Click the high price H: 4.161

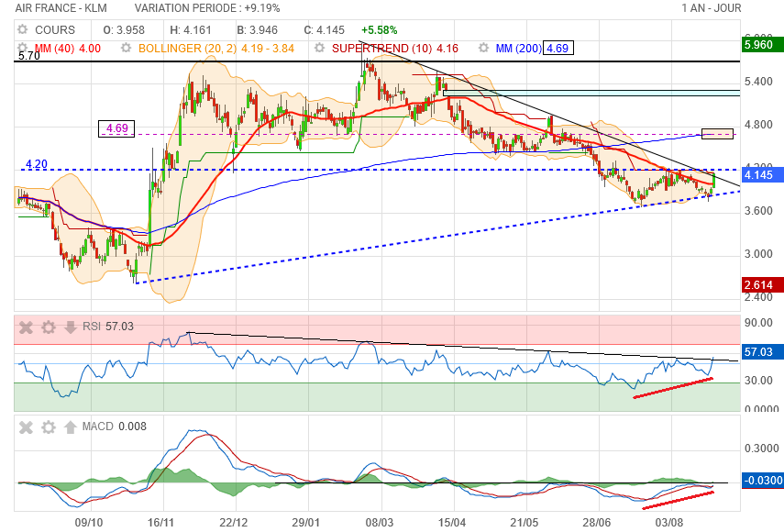(x=191, y=30)
